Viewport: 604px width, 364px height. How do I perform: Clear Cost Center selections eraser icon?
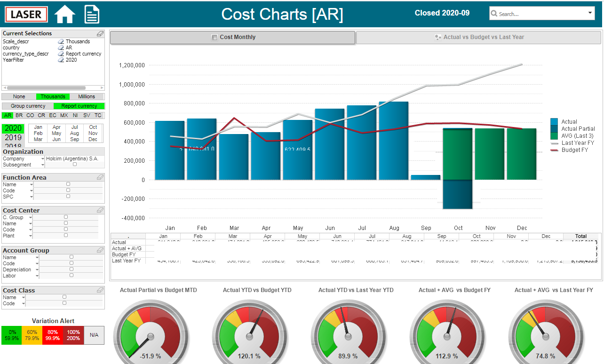click(100, 210)
